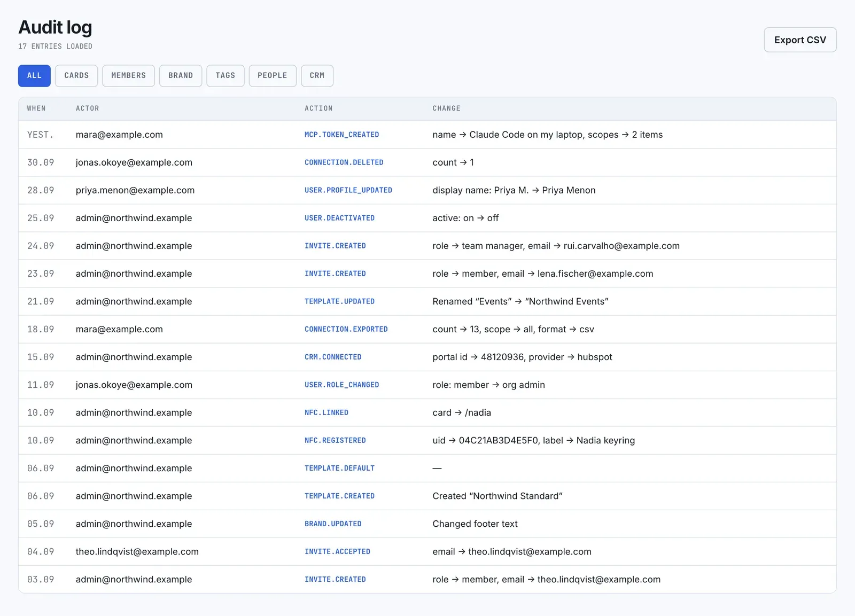Filter entries by CRM
Screen dimensions: 855x616
(317, 76)
